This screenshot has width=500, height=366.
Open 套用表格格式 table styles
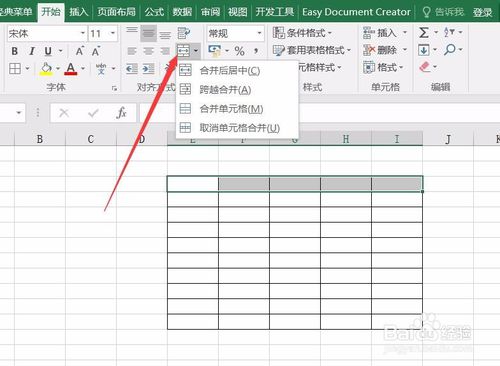[x=312, y=50]
